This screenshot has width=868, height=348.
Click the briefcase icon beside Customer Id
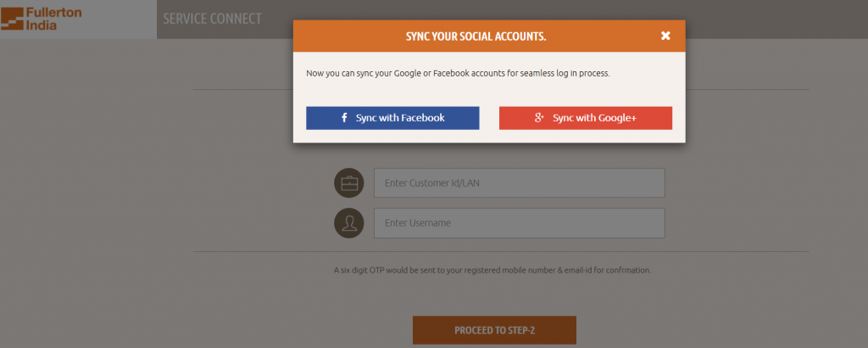point(349,182)
